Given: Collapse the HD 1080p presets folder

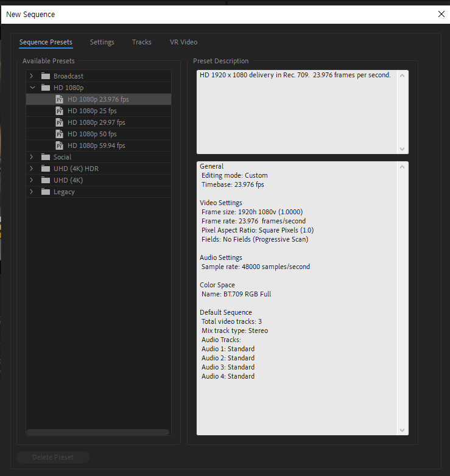Looking at the screenshot, I should click(32, 88).
